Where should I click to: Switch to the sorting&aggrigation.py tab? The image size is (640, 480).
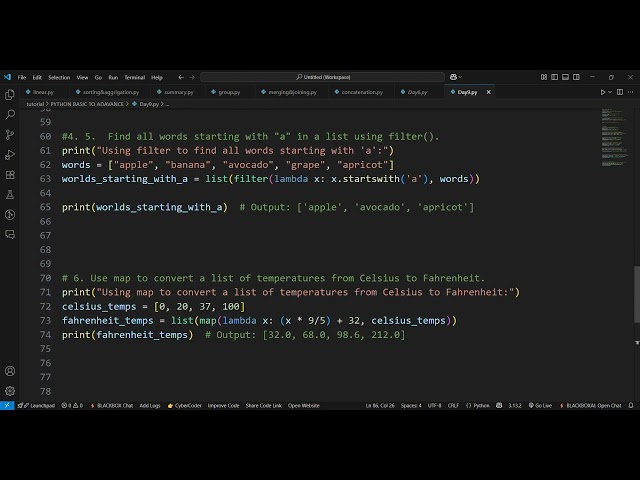[x=111, y=92]
